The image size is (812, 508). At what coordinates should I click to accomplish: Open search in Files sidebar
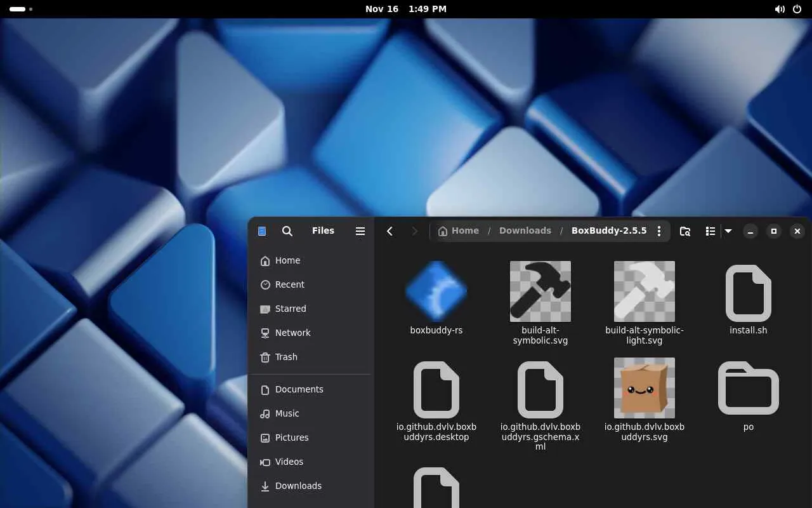coord(287,231)
